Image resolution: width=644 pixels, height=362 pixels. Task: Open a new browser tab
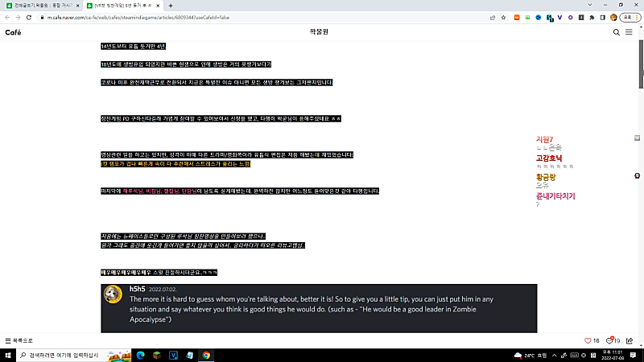pos(171,6)
